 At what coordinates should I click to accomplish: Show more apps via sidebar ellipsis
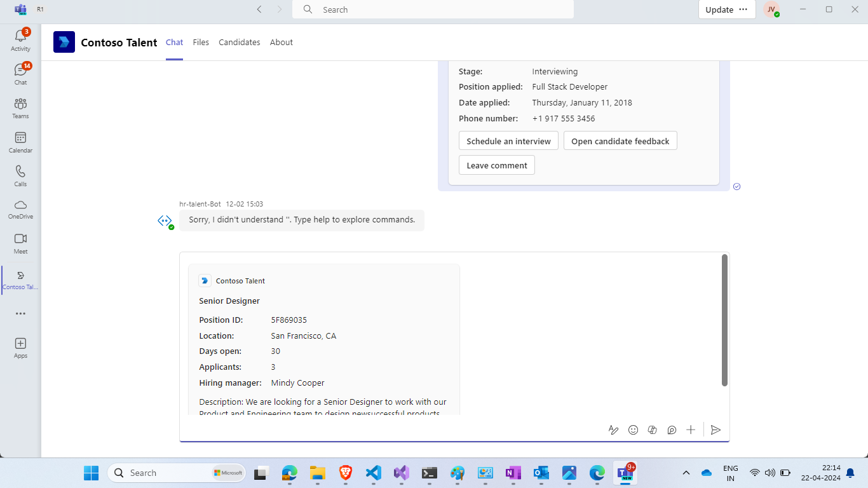point(20,313)
